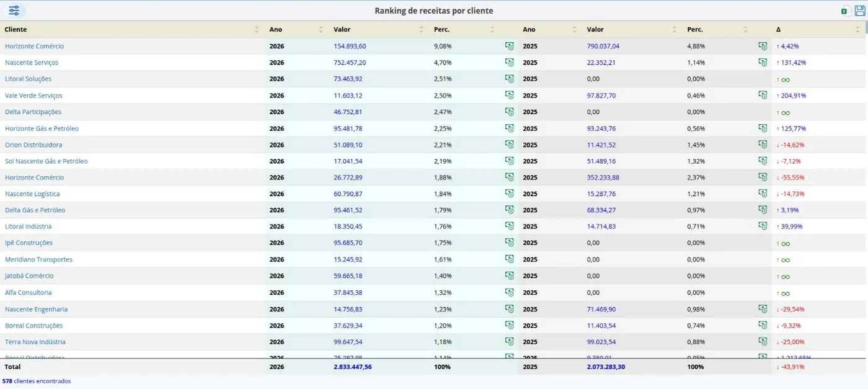This screenshot has width=868, height=389.
Task: Open client Ipê Construções
Action: pyautogui.click(x=29, y=243)
